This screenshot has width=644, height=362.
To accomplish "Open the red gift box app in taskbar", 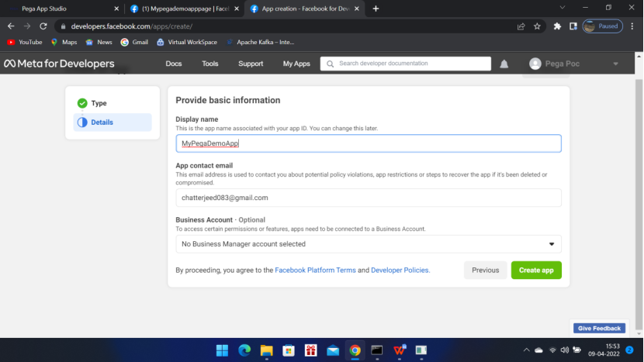I will (311, 350).
